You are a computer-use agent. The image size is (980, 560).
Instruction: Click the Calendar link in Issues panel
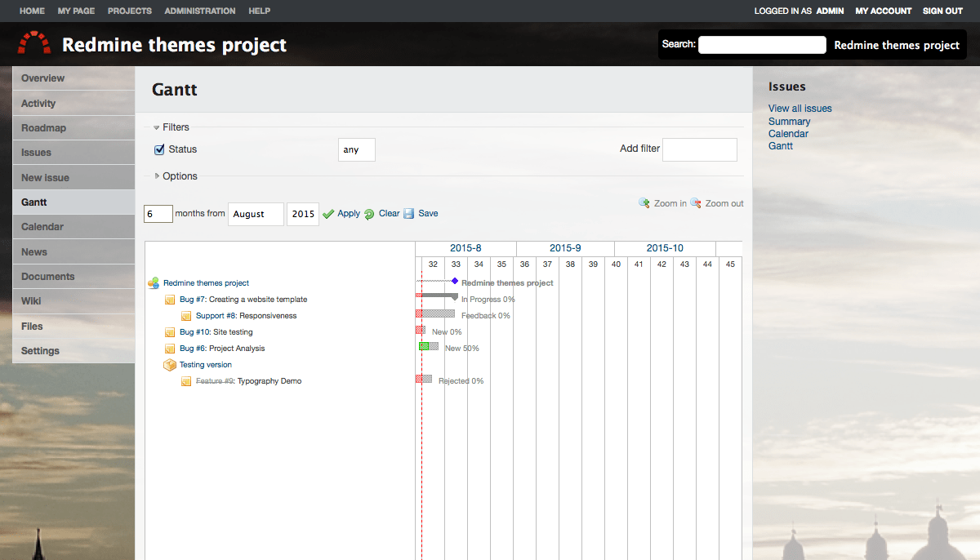coord(788,134)
